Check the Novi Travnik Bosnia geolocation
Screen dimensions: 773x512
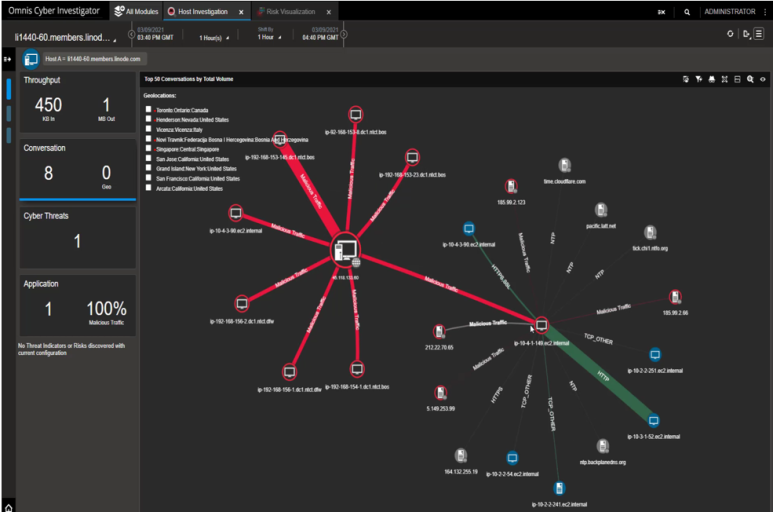[148, 138]
